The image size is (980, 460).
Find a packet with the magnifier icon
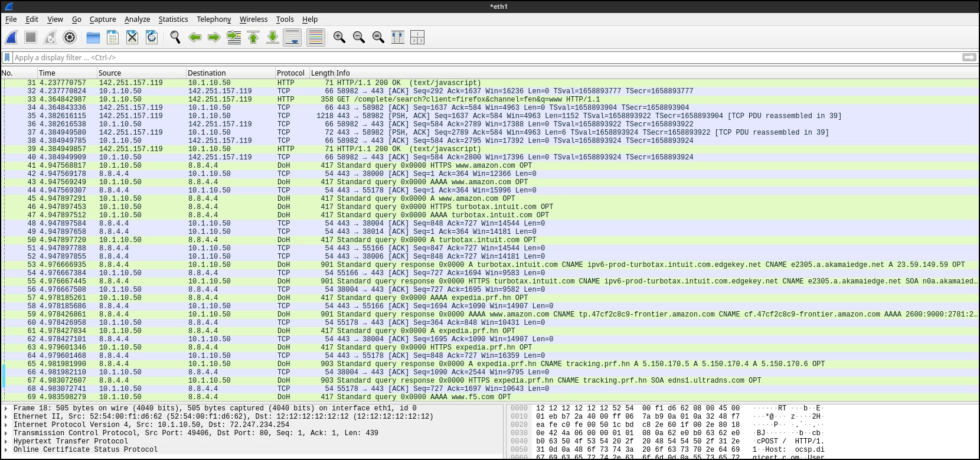coord(175,37)
